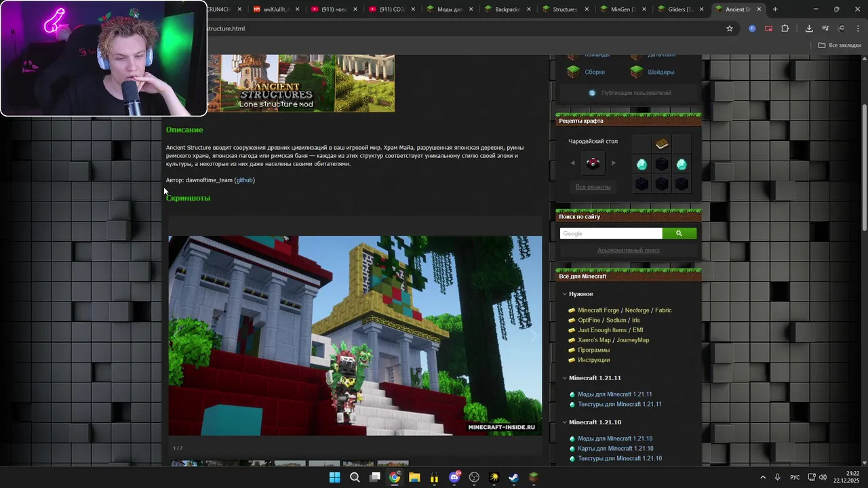Screen dimensions: 868x488
Task: Open the github author link
Action: coord(244,180)
